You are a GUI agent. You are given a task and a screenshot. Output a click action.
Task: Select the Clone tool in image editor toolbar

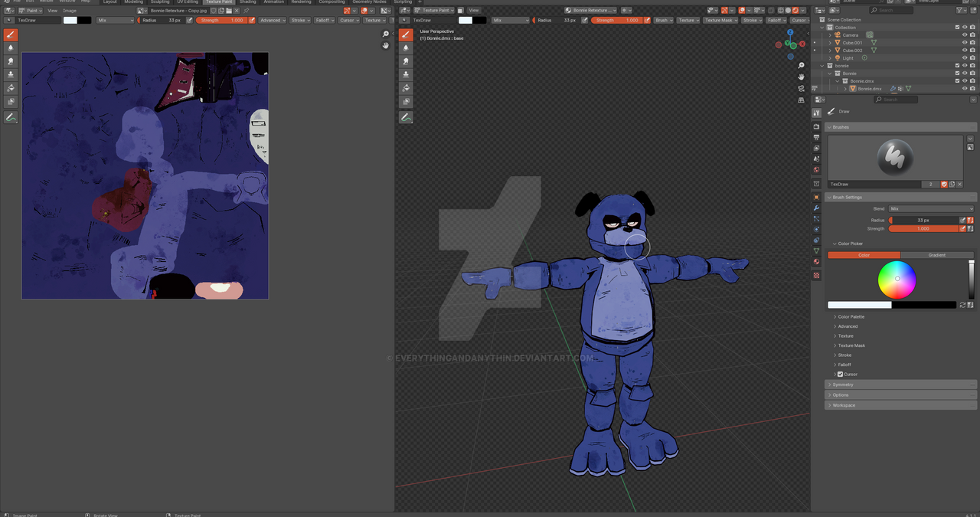(11, 74)
